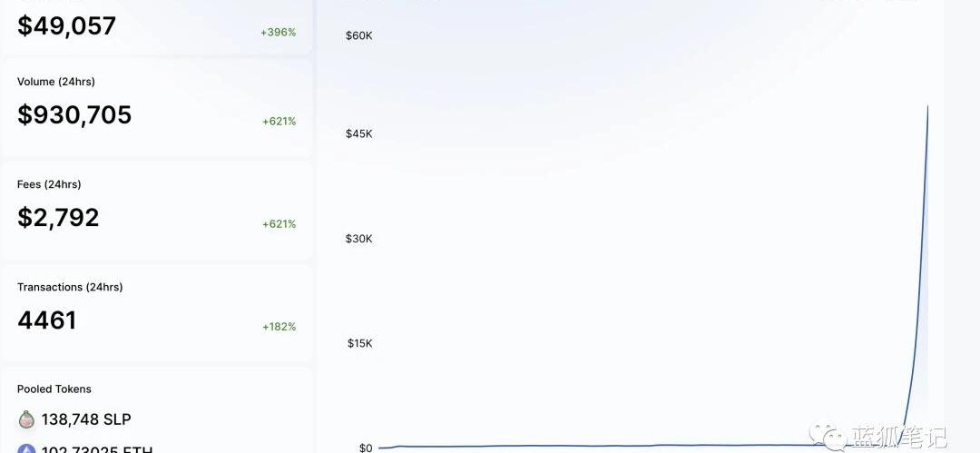
Task: Click the +621% volume change
Action: pyautogui.click(x=279, y=122)
